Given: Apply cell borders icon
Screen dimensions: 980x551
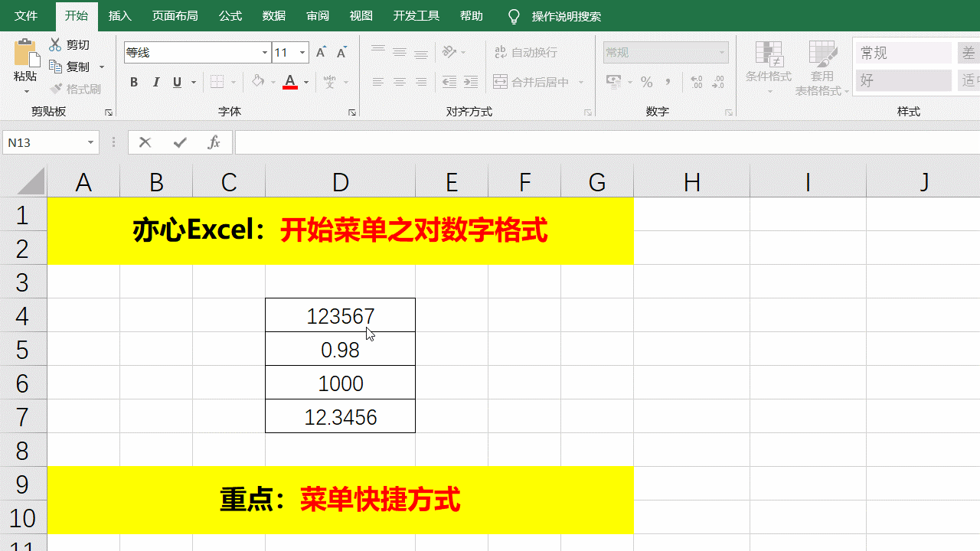Looking at the screenshot, I should pos(217,82).
